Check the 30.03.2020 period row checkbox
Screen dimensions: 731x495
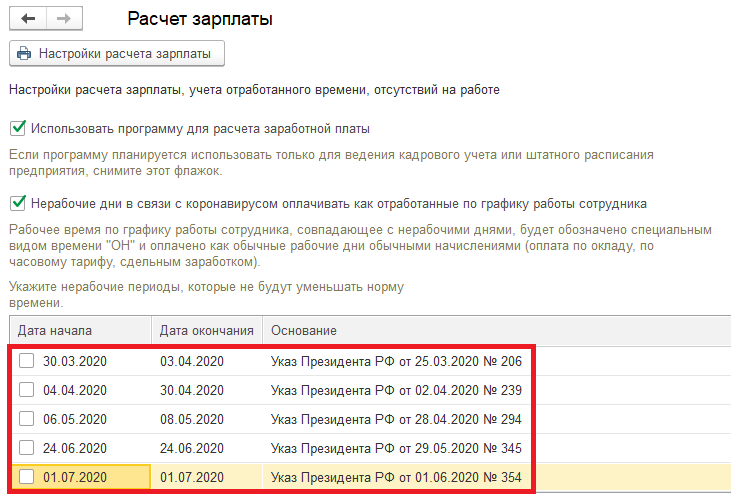(x=27, y=361)
